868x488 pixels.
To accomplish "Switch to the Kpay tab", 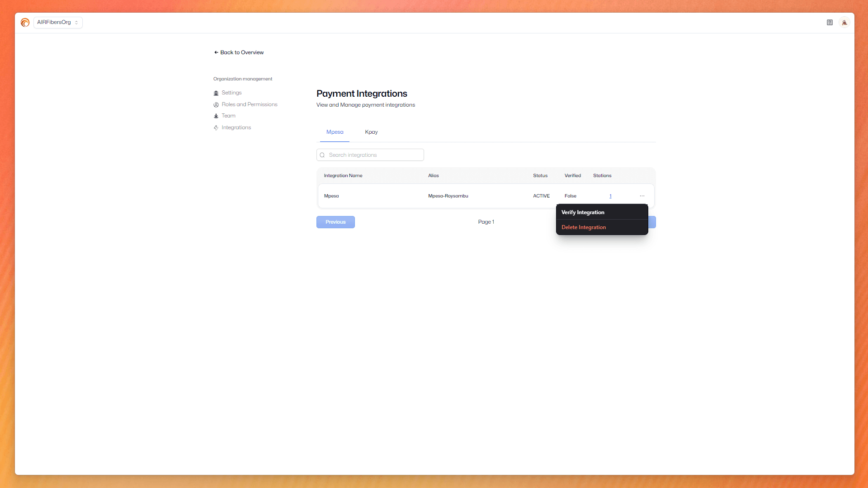I will [x=371, y=132].
